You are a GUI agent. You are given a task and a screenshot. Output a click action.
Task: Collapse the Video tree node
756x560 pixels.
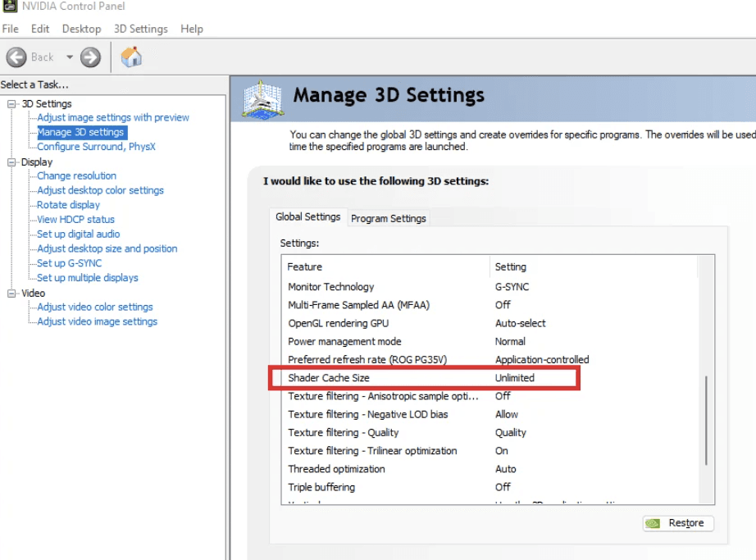(x=11, y=294)
